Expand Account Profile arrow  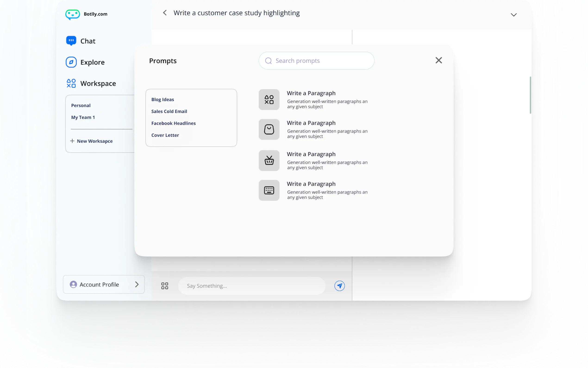coord(137,284)
